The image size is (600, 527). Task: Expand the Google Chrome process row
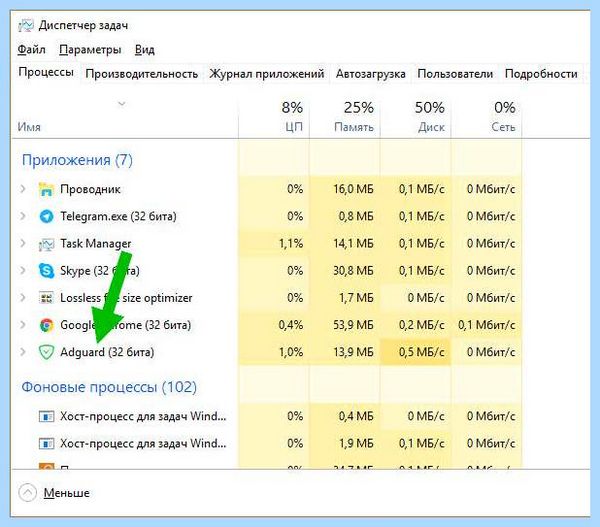pos(23,325)
